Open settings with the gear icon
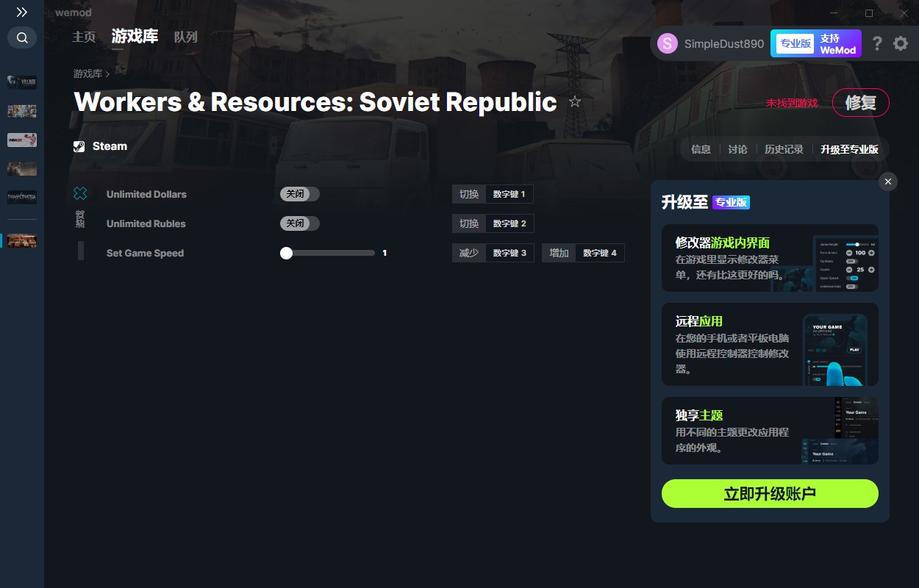The height and width of the screenshot is (588, 919). 901,43
